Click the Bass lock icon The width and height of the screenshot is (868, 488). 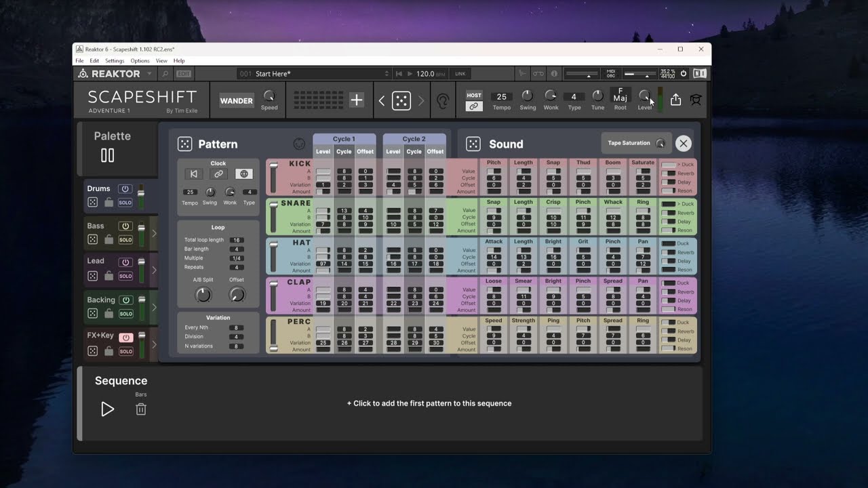pyautogui.click(x=108, y=239)
